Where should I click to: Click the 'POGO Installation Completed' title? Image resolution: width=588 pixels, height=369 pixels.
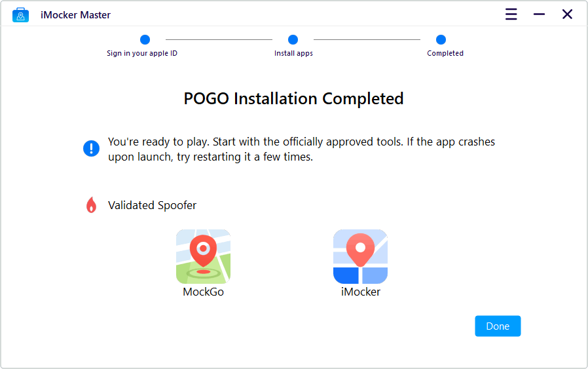tap(293, 99)
